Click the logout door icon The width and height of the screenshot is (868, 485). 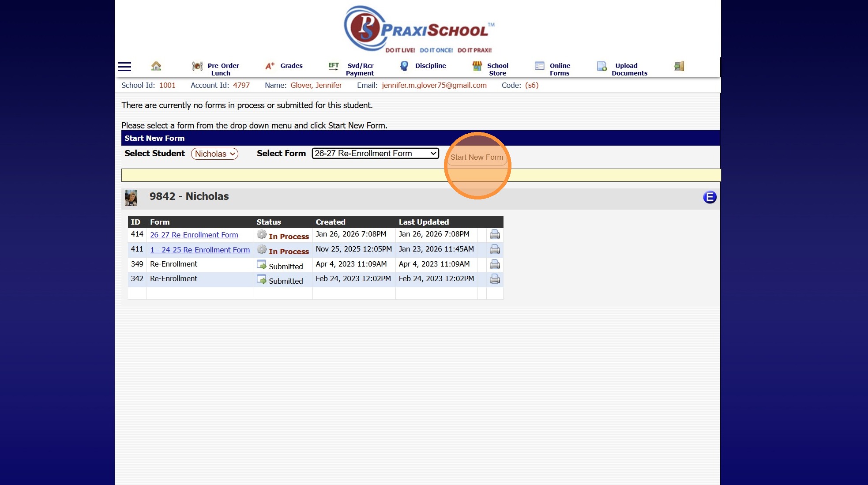tap(679, 66)
